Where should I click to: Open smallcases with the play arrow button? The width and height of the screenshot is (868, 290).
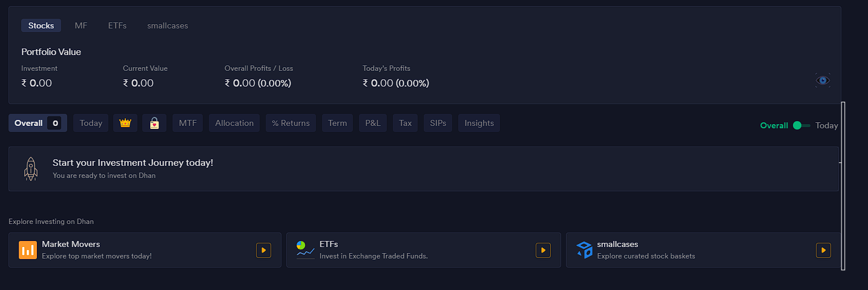(823, 250)
